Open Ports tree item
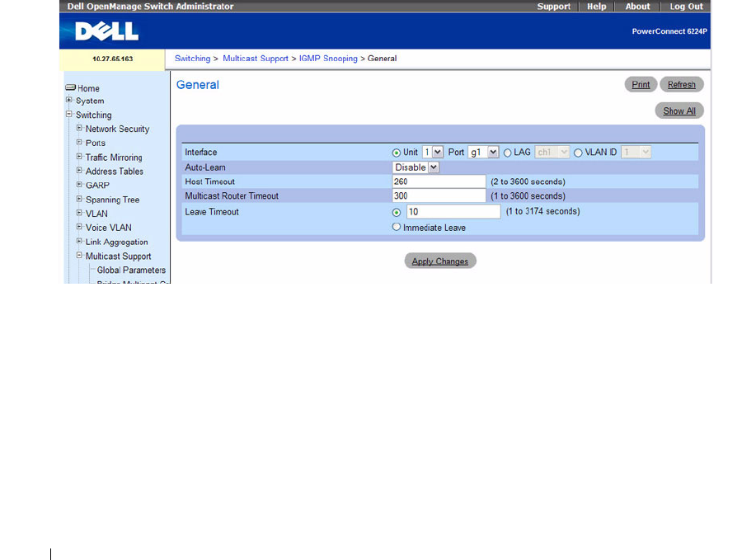Viewport: 742px width, 560px height. (x=96, y=143)
